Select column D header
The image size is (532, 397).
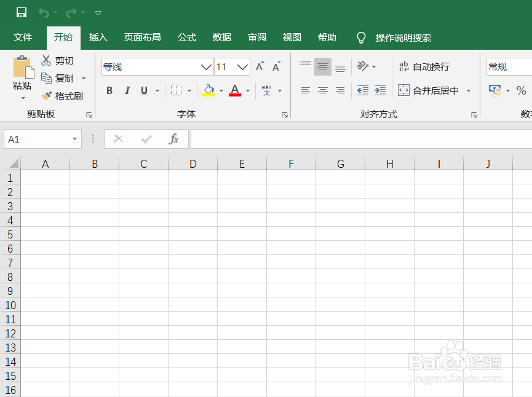click(x=193, y=164)
